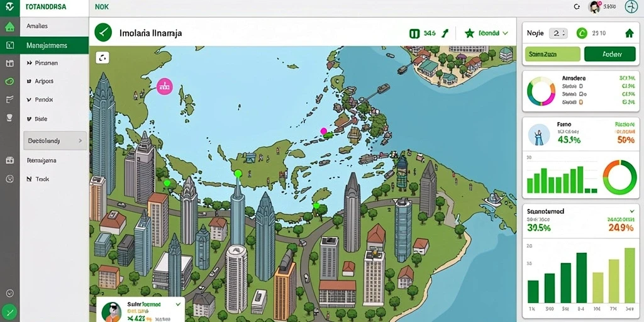
Task: Select the Menajatmems sidebar item
Action: [x=54, y=45]
